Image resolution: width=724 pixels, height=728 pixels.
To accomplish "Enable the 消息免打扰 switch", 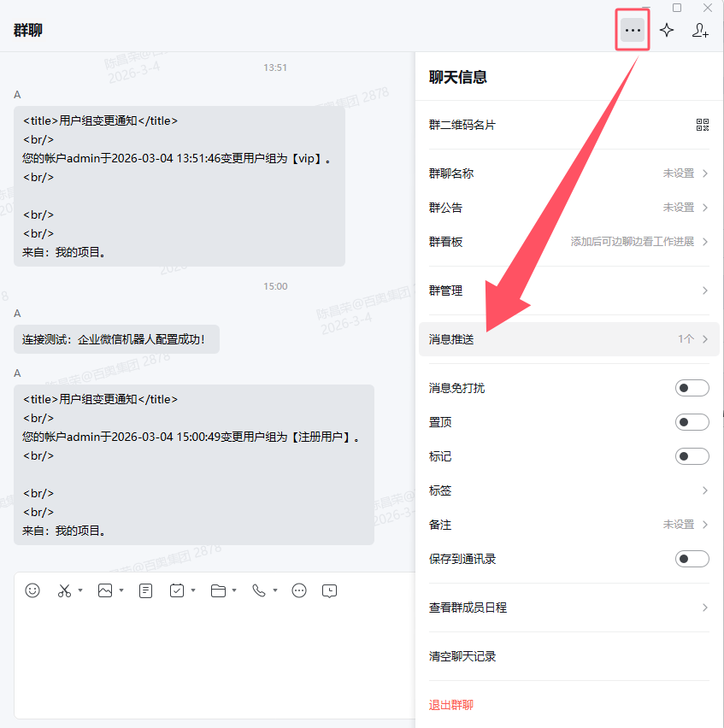I will tap(692, 389).
